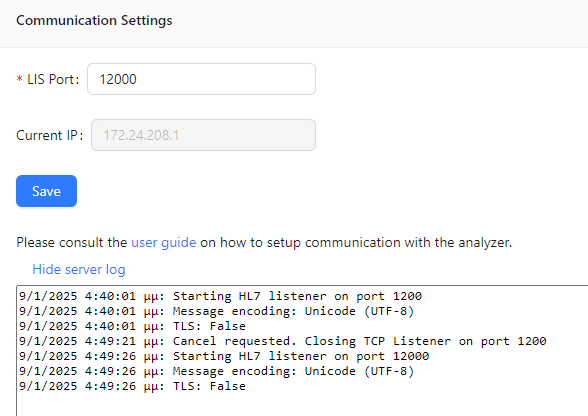Select the 4:49:26 Starting HL7 listener log line
This screenshot has width=588, height=416.
click(x=224, y=356)
